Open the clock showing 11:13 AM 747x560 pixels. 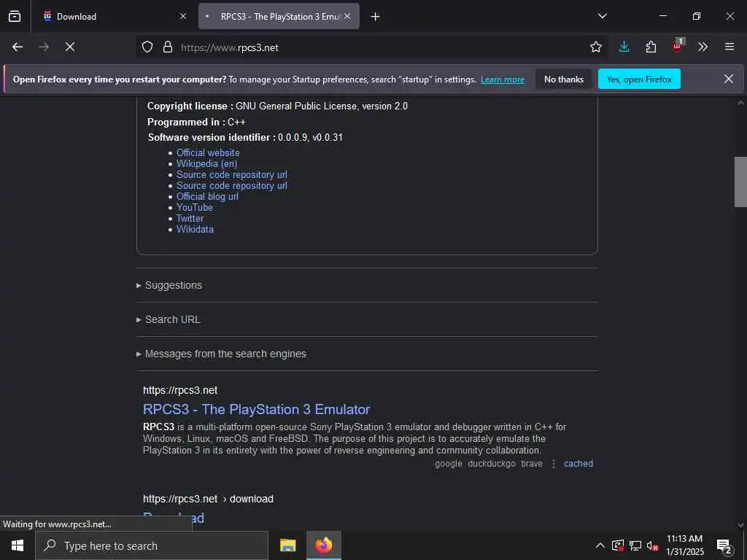click(684, 545)
